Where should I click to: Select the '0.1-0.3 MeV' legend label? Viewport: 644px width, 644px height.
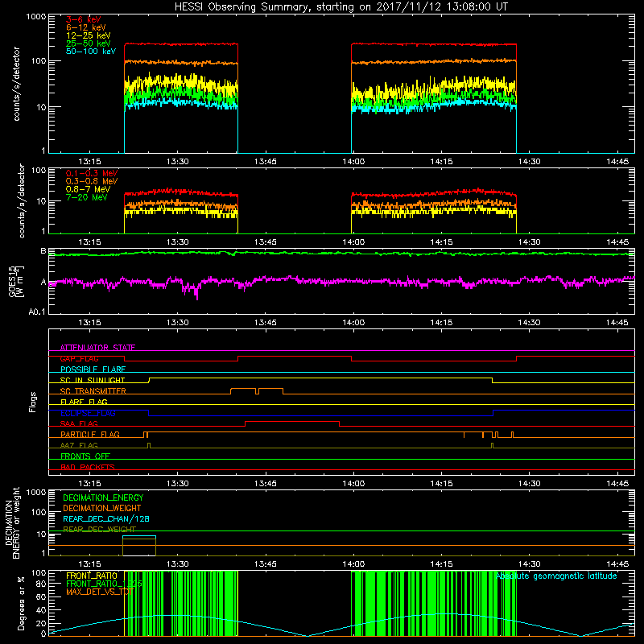(x=92, y=173)
